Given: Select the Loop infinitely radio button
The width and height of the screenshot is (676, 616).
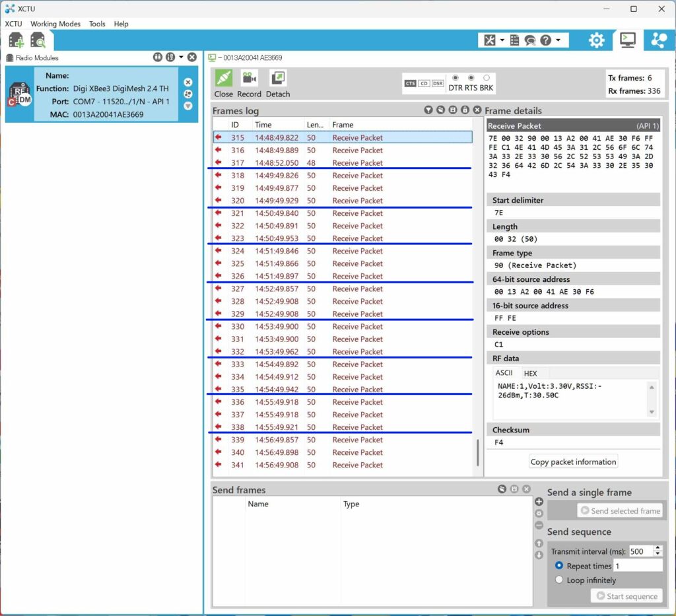Looking at the screenshot, I should [559, 580].
